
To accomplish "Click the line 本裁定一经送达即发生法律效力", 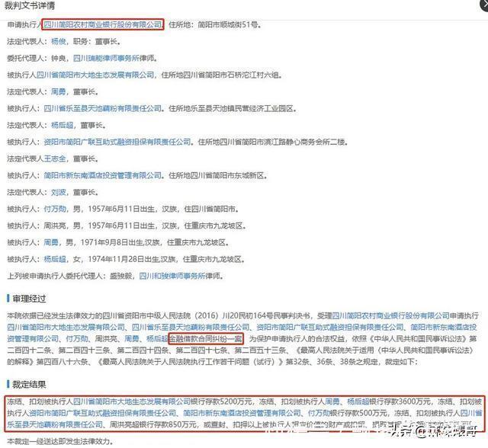I will tap(59, 441).
